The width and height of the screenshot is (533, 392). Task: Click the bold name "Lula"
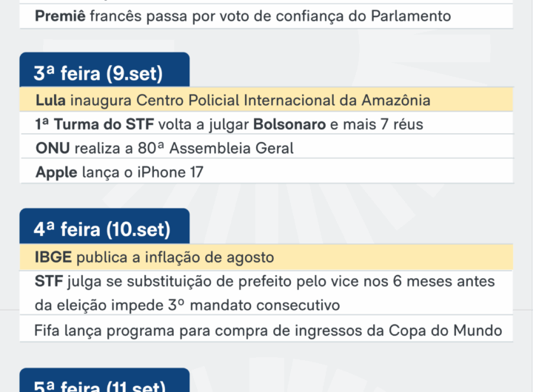[50, 100]
